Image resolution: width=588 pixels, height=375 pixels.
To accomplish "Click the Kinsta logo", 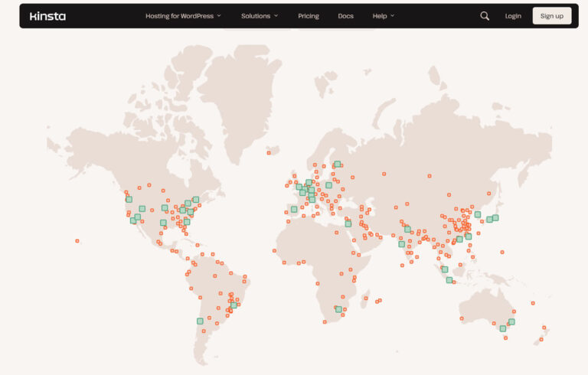I will click(47, 16).
